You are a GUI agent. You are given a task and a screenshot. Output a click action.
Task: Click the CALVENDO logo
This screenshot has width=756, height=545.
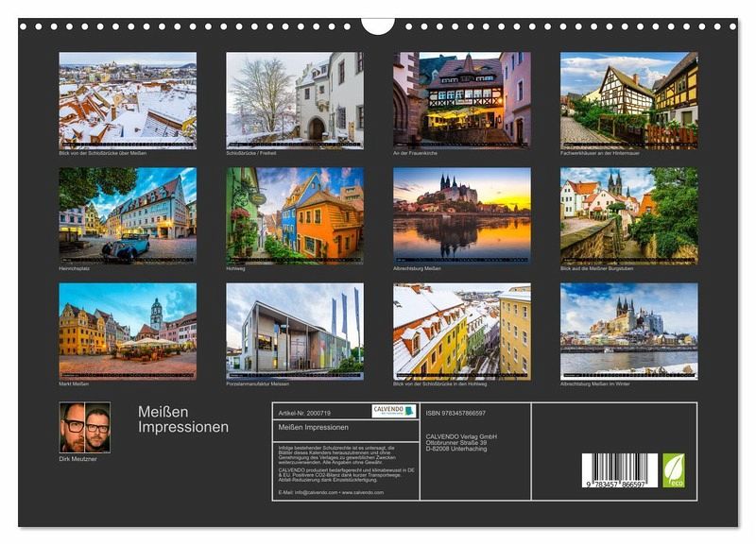(393, 411)
